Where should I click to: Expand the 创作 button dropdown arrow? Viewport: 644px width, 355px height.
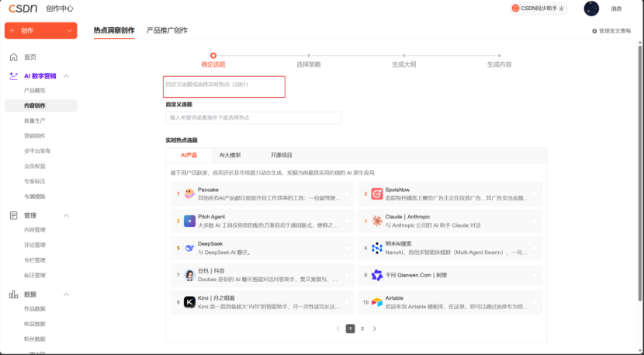(69, 31)
